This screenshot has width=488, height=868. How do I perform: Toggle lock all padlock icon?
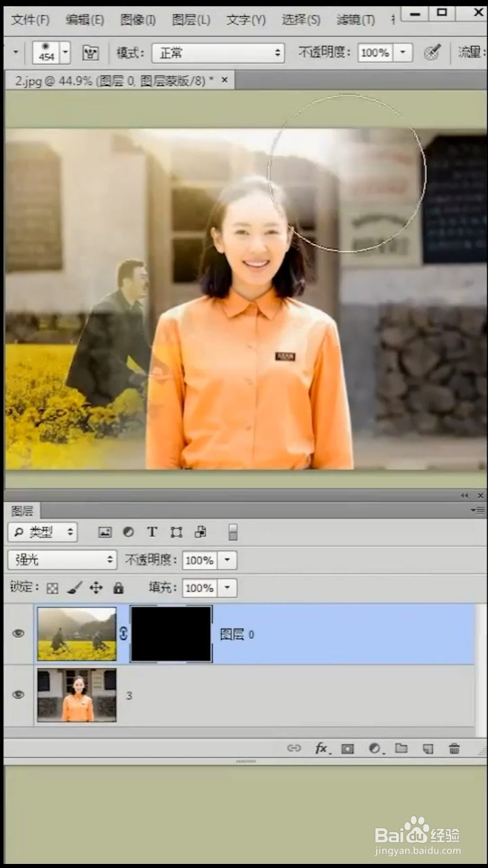tap(118, 588)
